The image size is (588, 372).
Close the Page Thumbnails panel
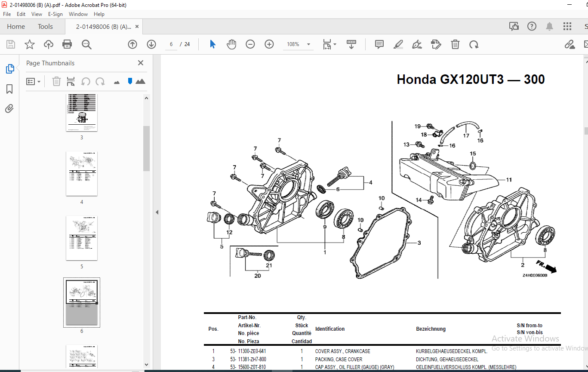(x=141, y=63)
